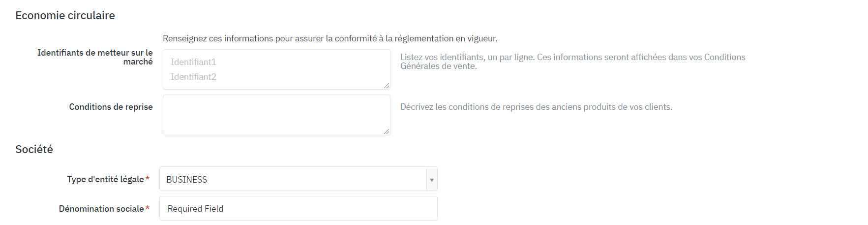Click the 'Identifiants de metteur sur le marché' label
This screenshot has height=225, width=868.
click(x=95, y=57)
